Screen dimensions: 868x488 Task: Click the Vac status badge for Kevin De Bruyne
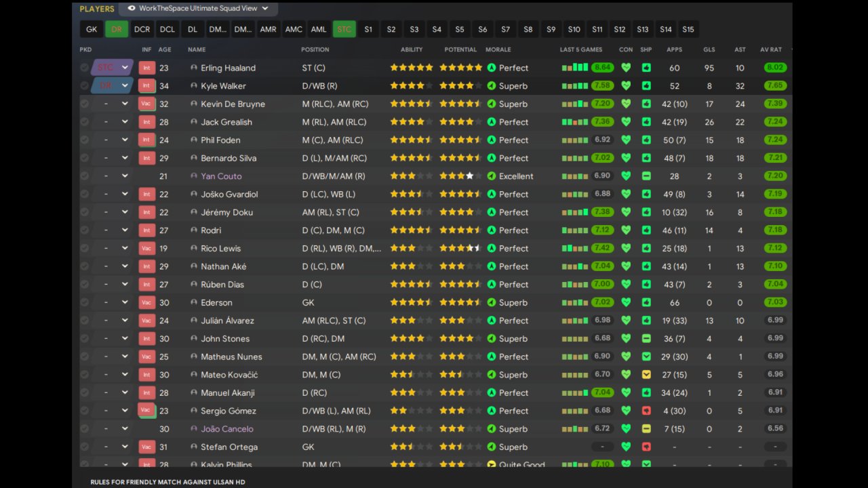[146, 104]
